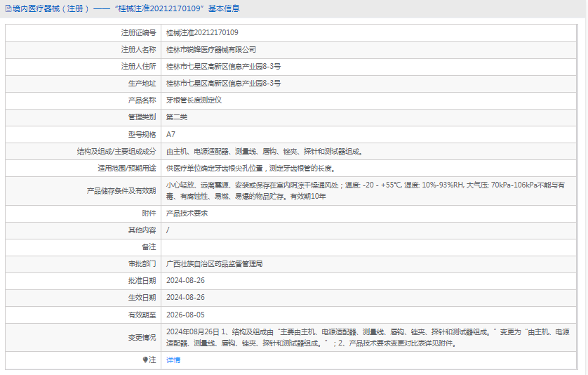Click the 适用范围/预期用途 description text
Screen dimensions: 588x375
click(x=251, y=168)
